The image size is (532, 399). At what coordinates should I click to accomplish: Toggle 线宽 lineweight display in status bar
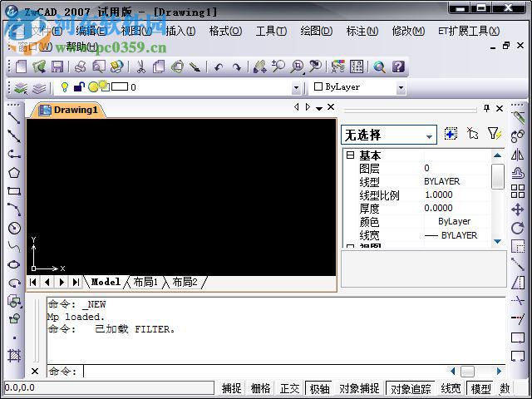click(451, 388)
